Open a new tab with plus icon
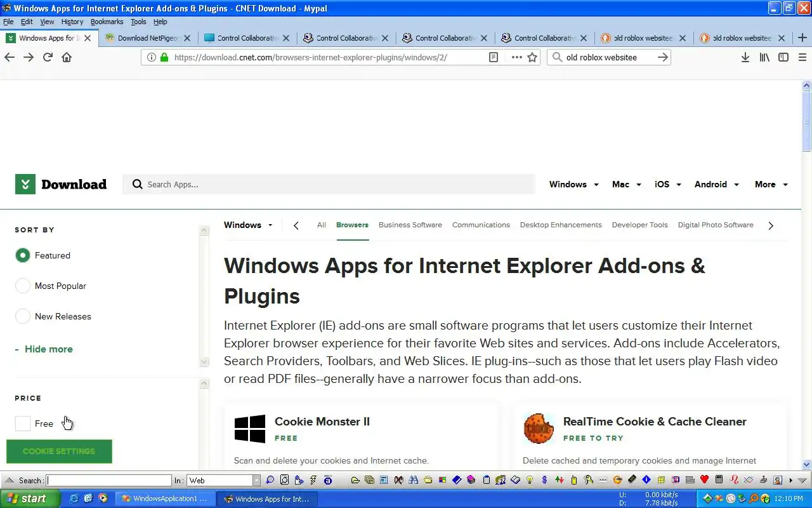The image size is (812, 508). click(x=802, y=38)
